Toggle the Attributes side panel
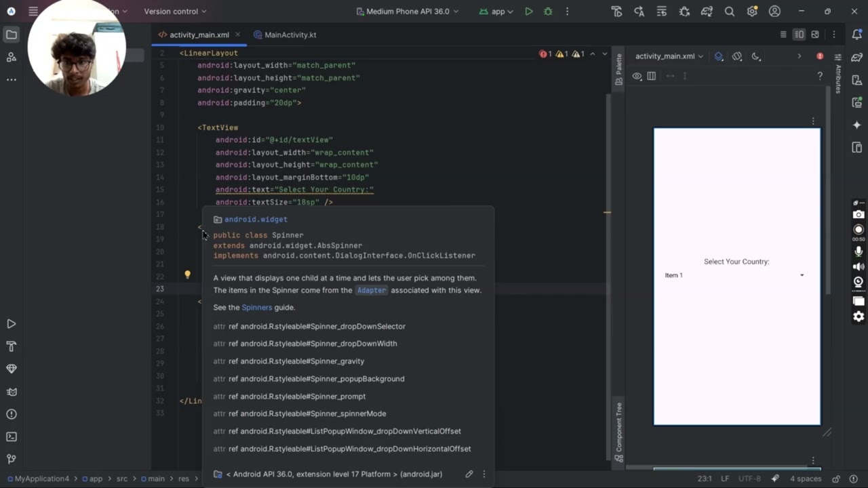This screenshot has width=868, height=488. pos(838,75)
